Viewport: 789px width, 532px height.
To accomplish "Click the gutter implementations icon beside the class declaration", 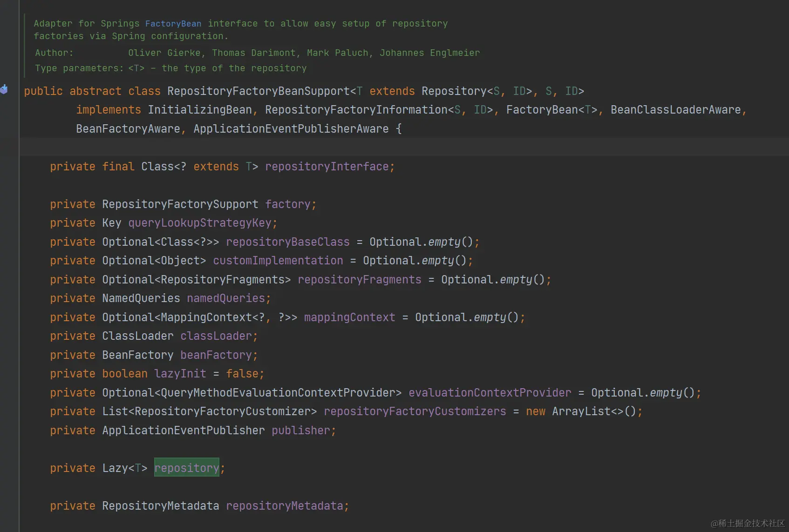I will tap(4, 89).
